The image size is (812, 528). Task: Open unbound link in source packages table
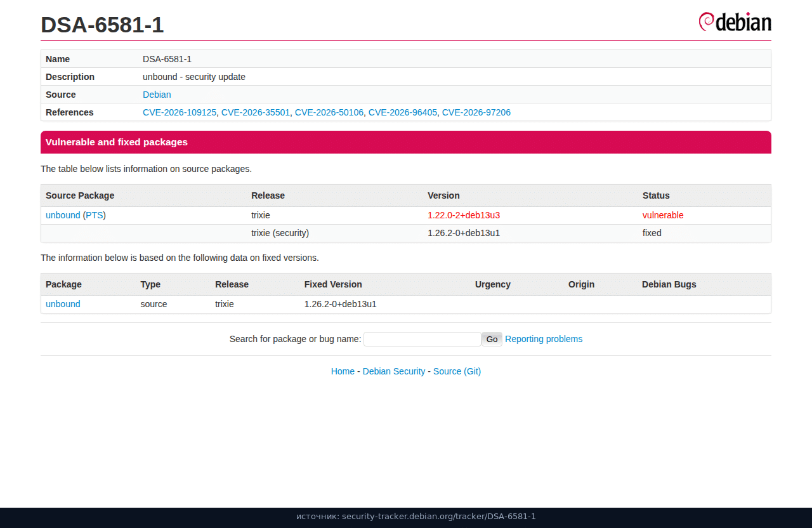click(x=63, y=215)
